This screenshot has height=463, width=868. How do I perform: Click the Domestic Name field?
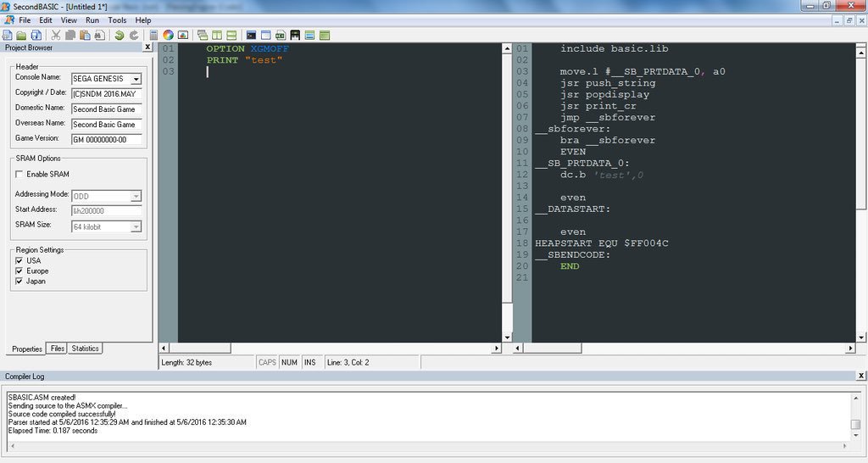tap(107, 109)
